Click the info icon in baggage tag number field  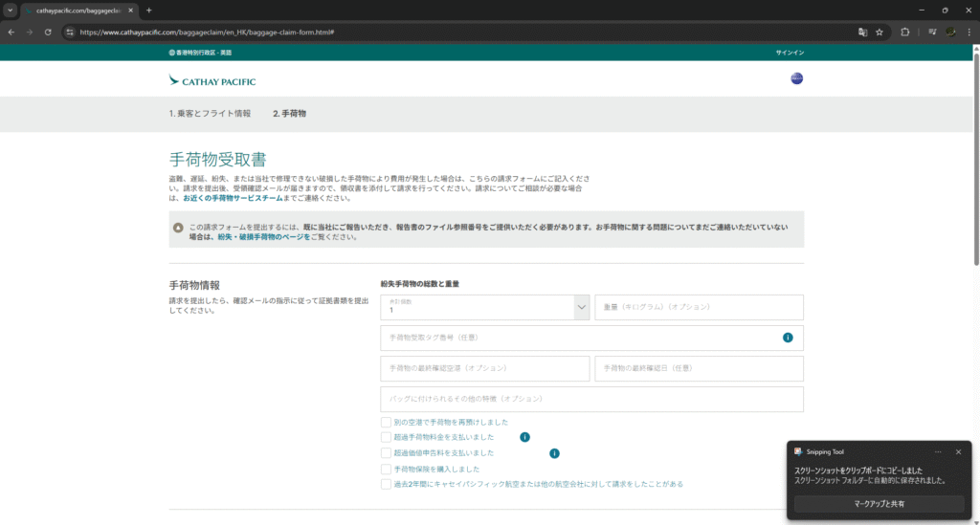[788, 338]
